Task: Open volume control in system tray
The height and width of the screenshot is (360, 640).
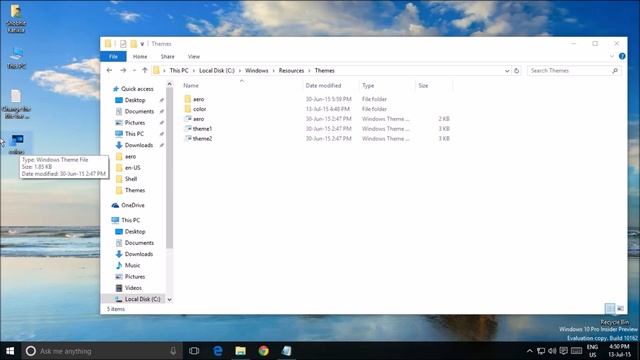Action: (x=552, y=351)
